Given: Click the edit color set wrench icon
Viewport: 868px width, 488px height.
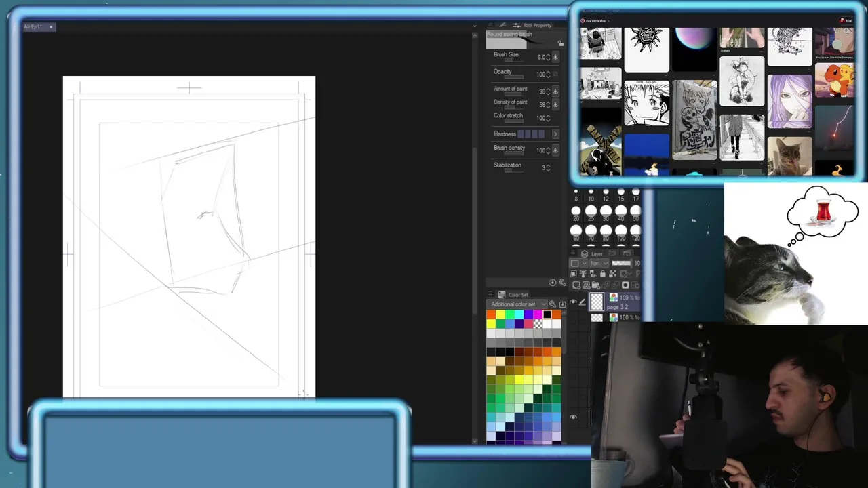Looking at the screenshot, I should tap(553, 304).
